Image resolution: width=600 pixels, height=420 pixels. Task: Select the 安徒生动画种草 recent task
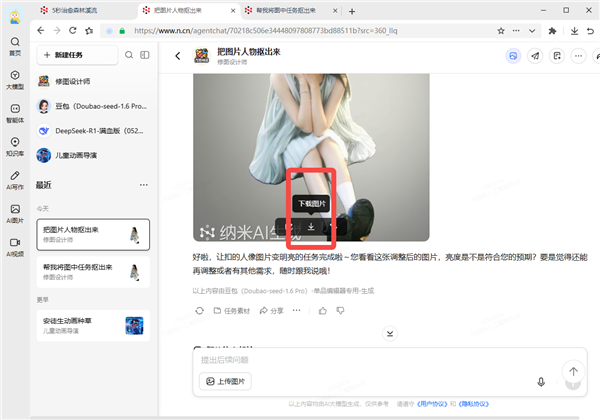[x=92, y=324]
